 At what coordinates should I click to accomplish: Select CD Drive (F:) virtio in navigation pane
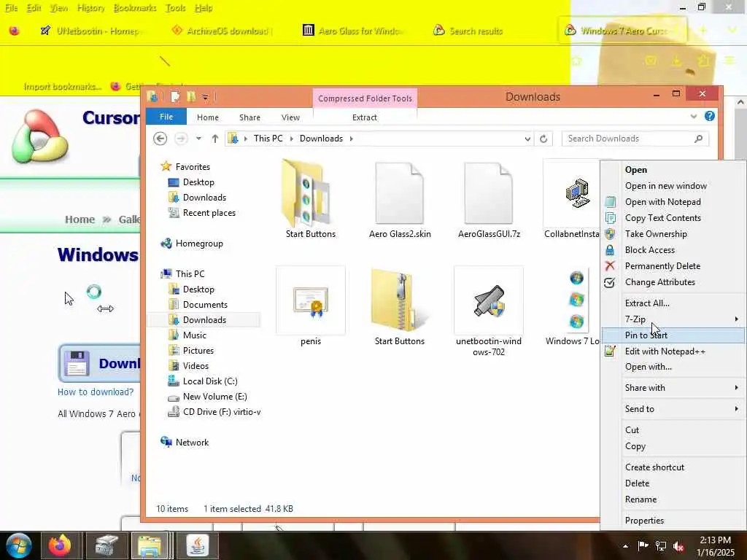(x=214, y=412)
